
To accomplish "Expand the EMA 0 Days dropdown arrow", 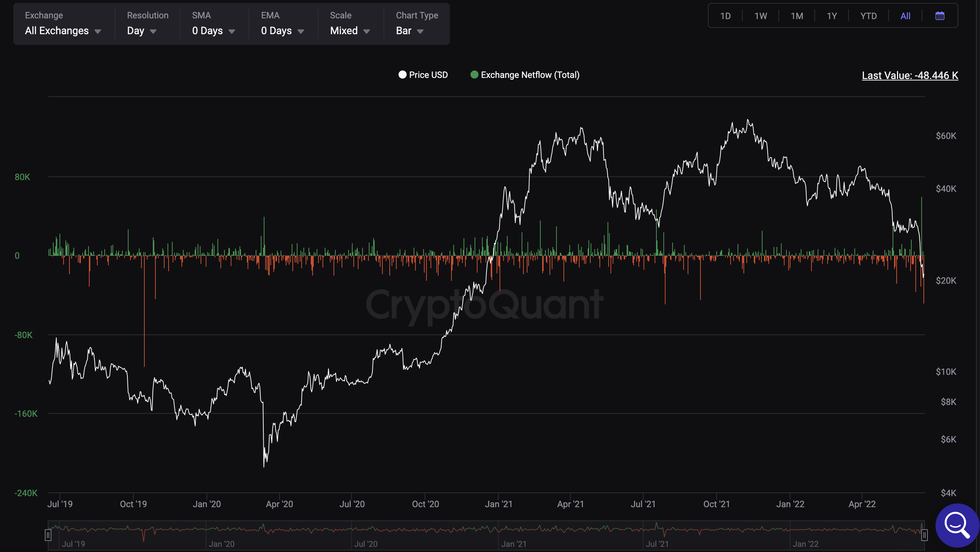I will [x=301, y=31].
